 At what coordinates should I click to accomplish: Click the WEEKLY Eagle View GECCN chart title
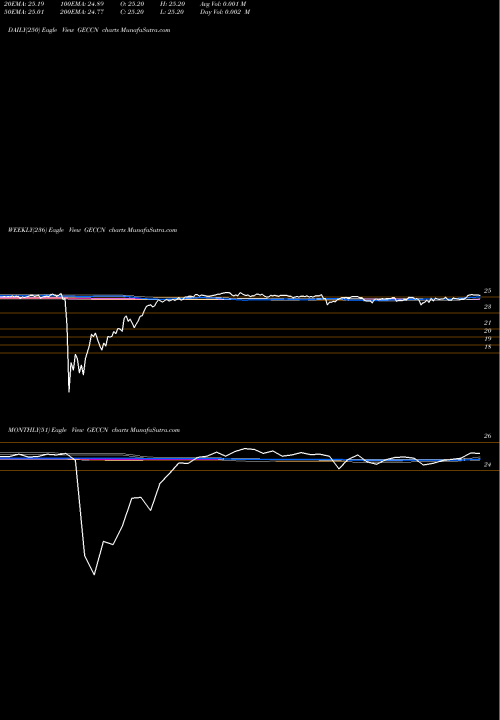pos(92,230)
